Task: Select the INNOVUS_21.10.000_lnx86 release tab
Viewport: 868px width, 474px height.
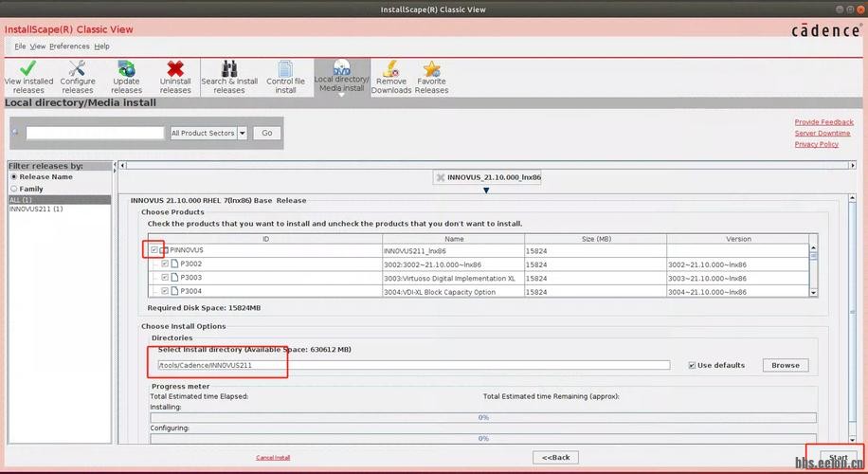Action: click(x=487, y=177)
